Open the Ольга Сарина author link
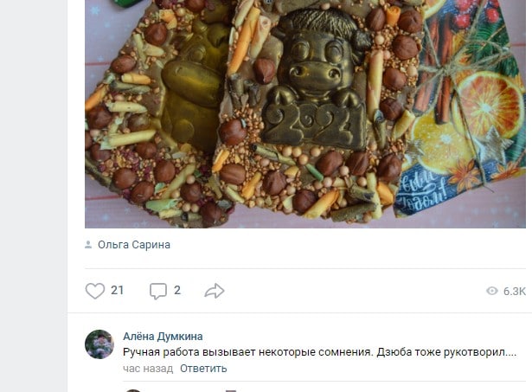This screenshot has height=392, width=532. [134, 245]
